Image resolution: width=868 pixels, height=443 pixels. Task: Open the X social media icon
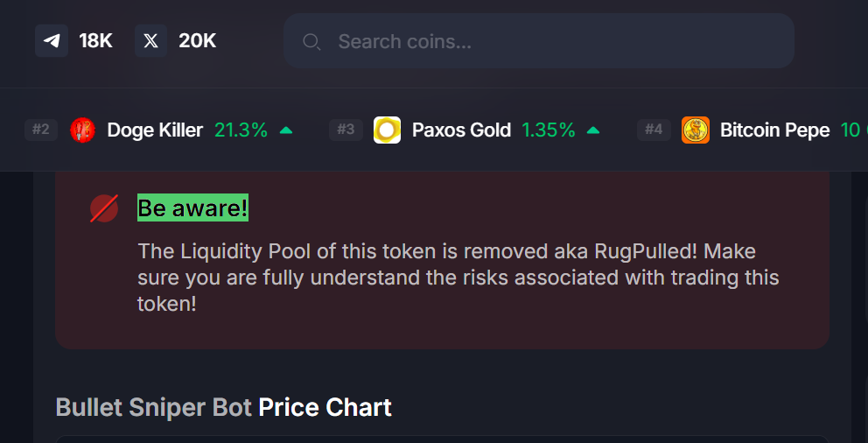pos(150,40)
